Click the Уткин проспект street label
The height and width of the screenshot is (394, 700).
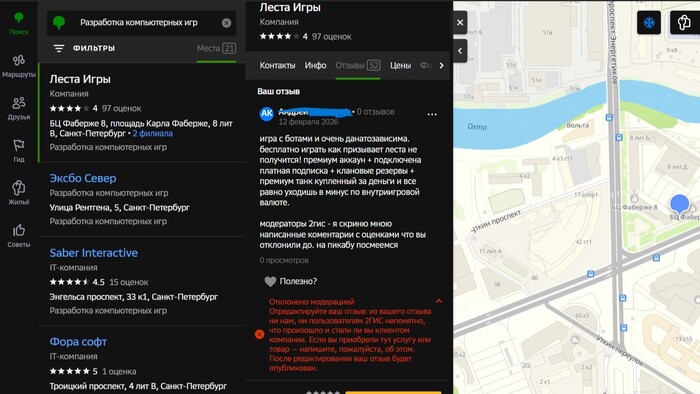click(x=496, y=221)
